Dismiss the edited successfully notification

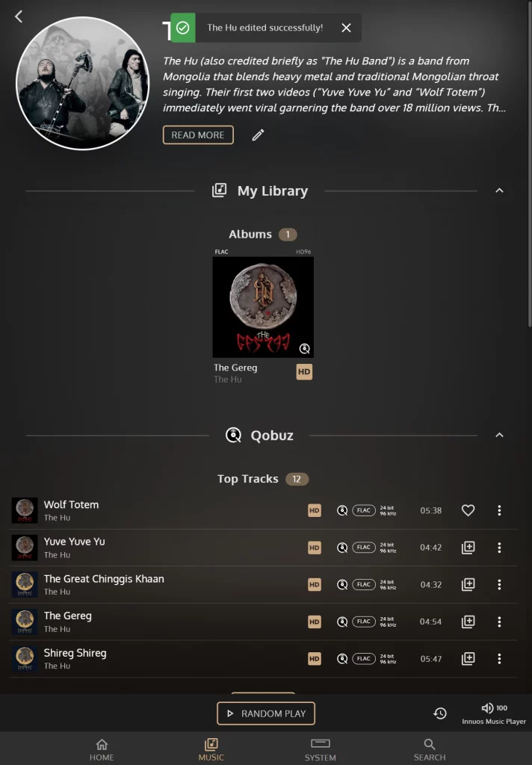(346, 28)
